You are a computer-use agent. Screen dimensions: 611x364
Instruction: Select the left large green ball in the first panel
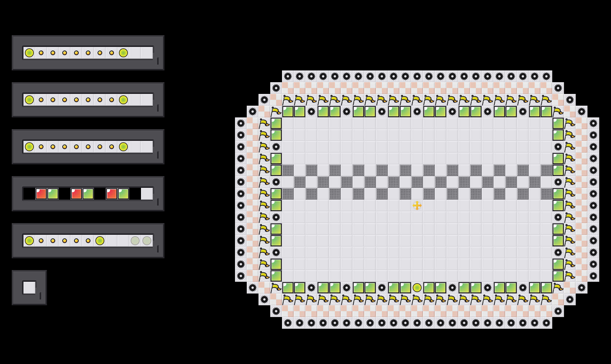pos(29,53)
